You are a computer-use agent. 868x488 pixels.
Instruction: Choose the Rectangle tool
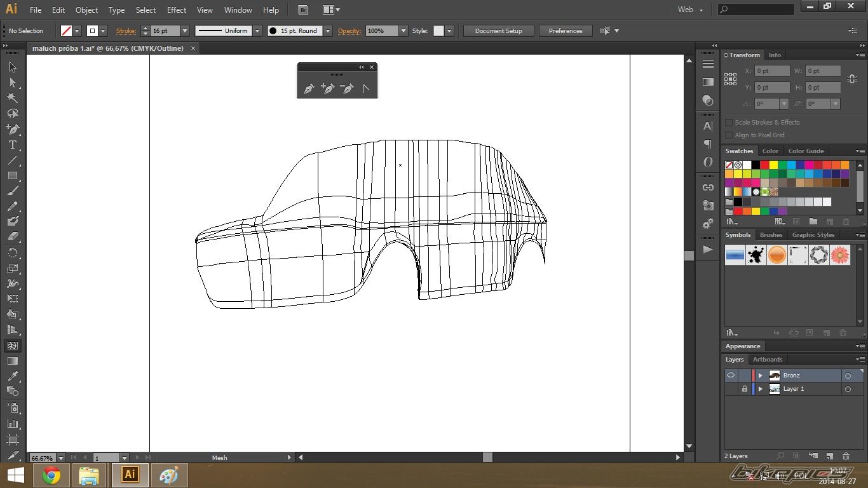pos(12,175)
